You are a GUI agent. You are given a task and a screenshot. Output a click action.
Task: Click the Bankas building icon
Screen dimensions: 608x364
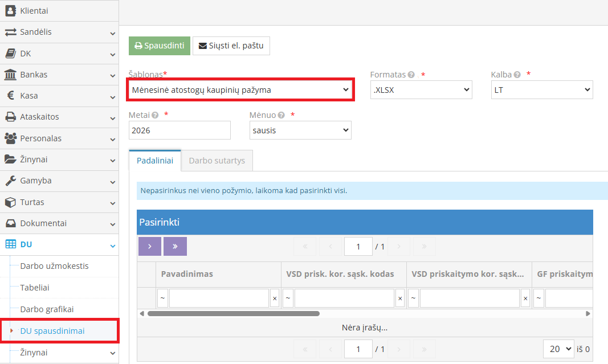(x=10, y=75)
